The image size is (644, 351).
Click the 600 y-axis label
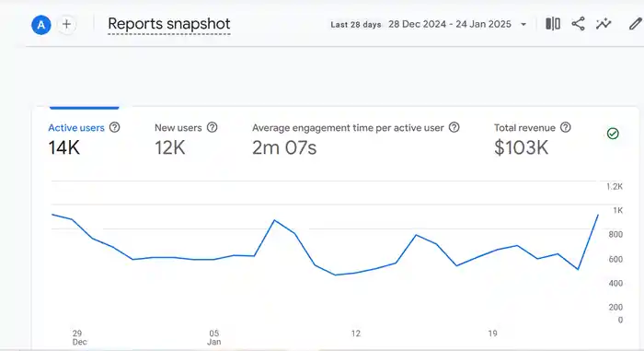point(615,259)
